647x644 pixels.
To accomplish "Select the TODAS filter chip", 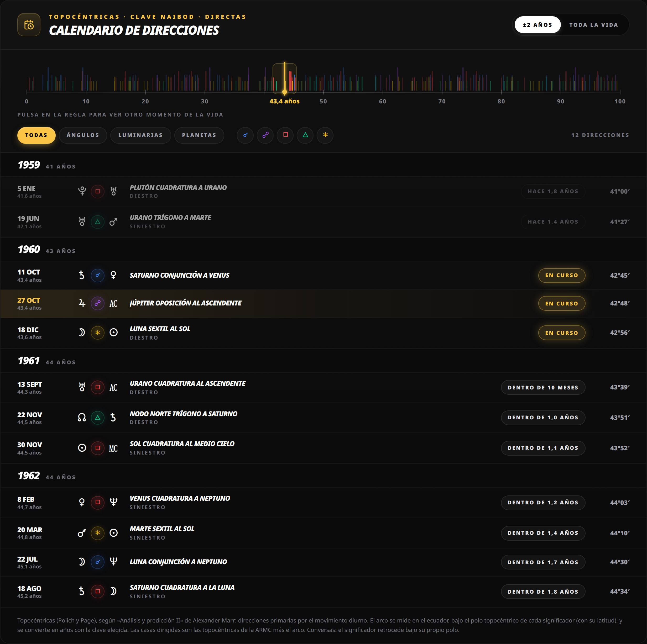I will (36, 135).
